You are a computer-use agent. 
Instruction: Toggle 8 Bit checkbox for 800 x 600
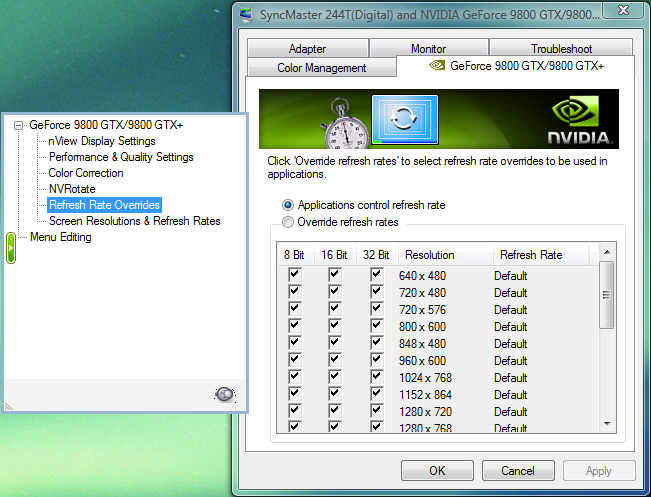pyautogui.click(x=294, y=326)
